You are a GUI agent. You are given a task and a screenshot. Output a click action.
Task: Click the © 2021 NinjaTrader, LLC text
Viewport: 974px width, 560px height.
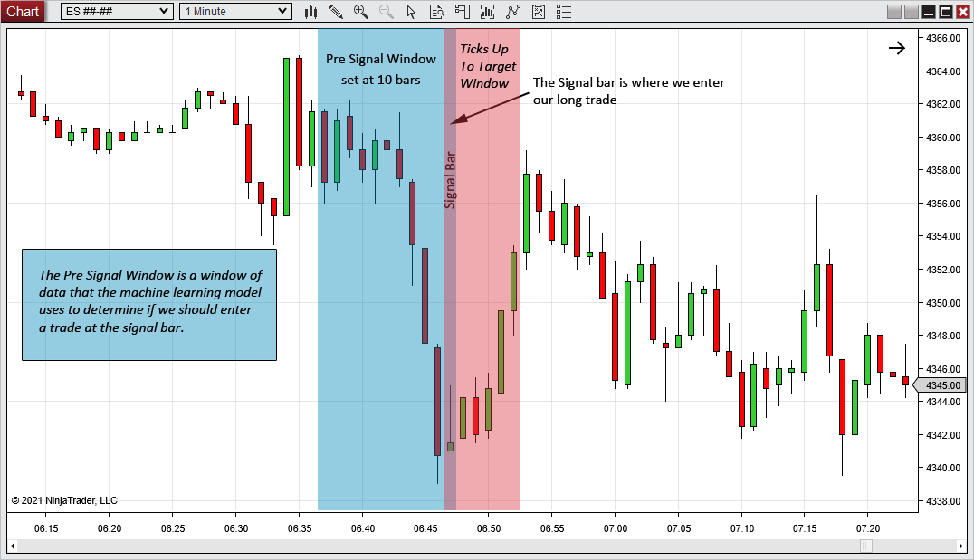(x=64, y=500)
